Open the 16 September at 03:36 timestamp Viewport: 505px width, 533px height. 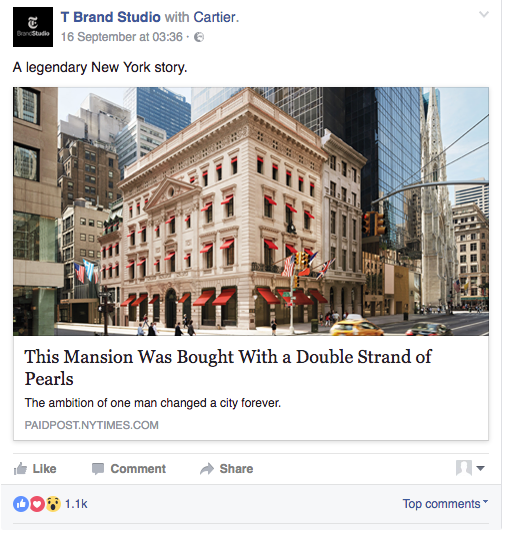[122, 37]
